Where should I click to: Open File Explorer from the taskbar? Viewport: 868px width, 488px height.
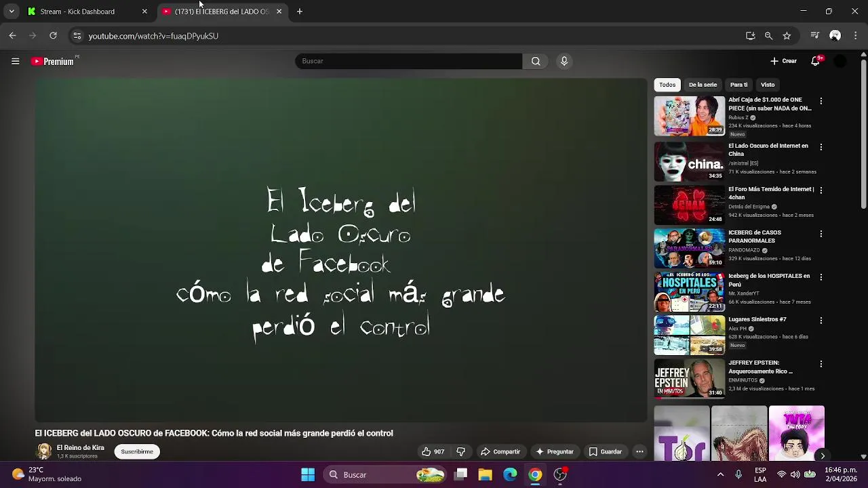click(485, 474)
